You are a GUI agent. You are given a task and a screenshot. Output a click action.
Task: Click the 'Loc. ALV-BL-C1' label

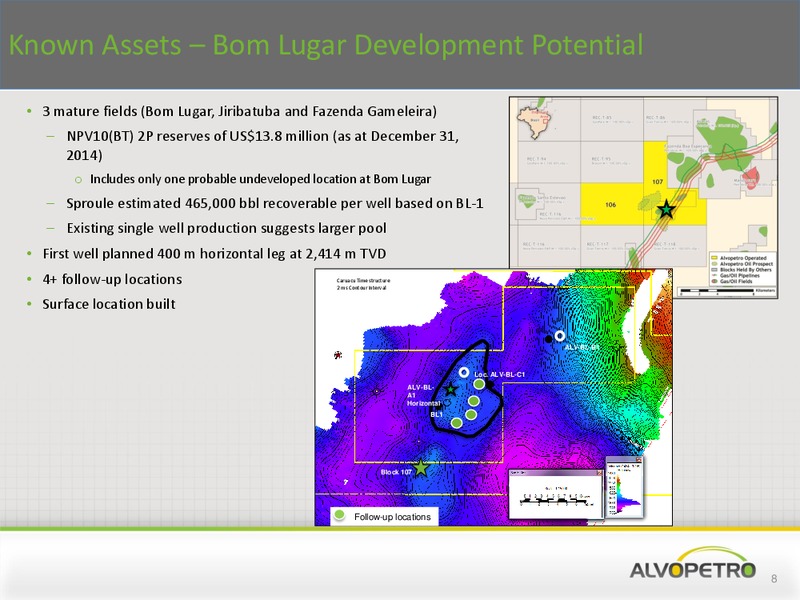[499, 374]
